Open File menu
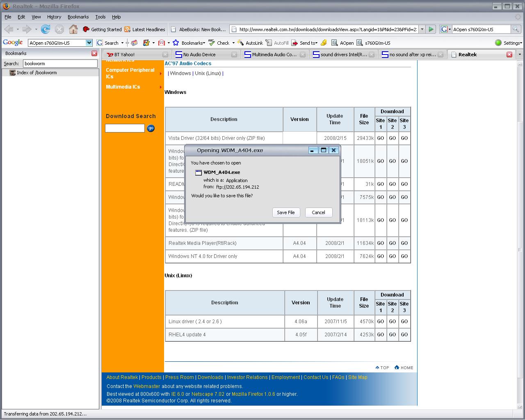This screenshot has height=420, width=525. pyautogui.click(x=8, y=17)
